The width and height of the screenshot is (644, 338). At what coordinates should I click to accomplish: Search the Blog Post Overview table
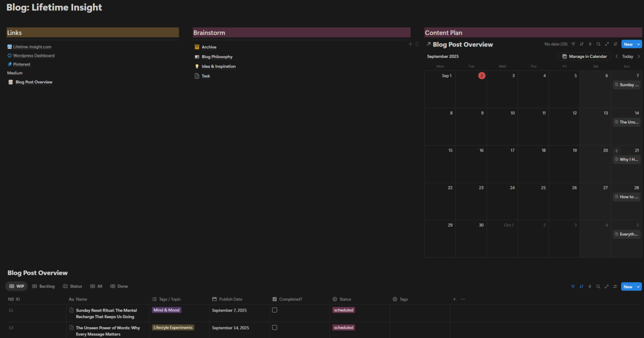click(x=598, y=287)
